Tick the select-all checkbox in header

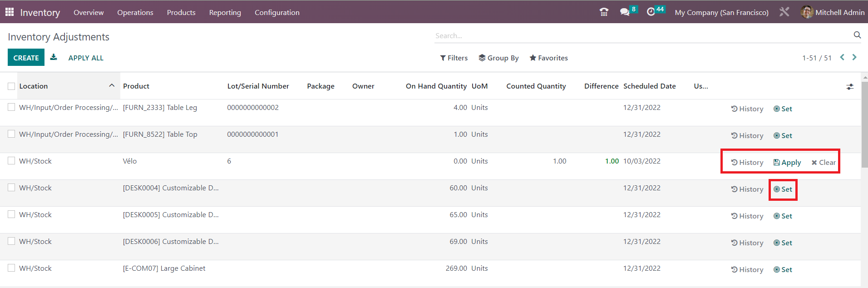click(x=11, y=86)
